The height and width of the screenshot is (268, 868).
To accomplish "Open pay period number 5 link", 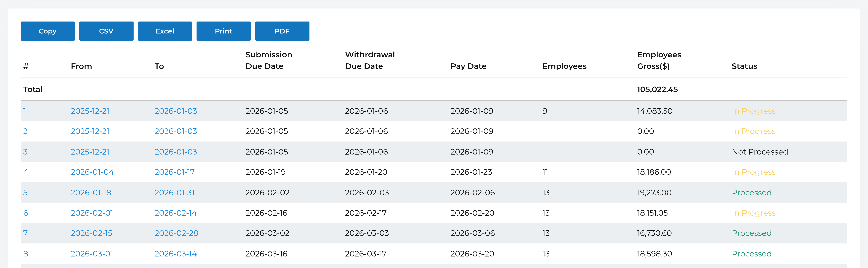I will (25, 193).
